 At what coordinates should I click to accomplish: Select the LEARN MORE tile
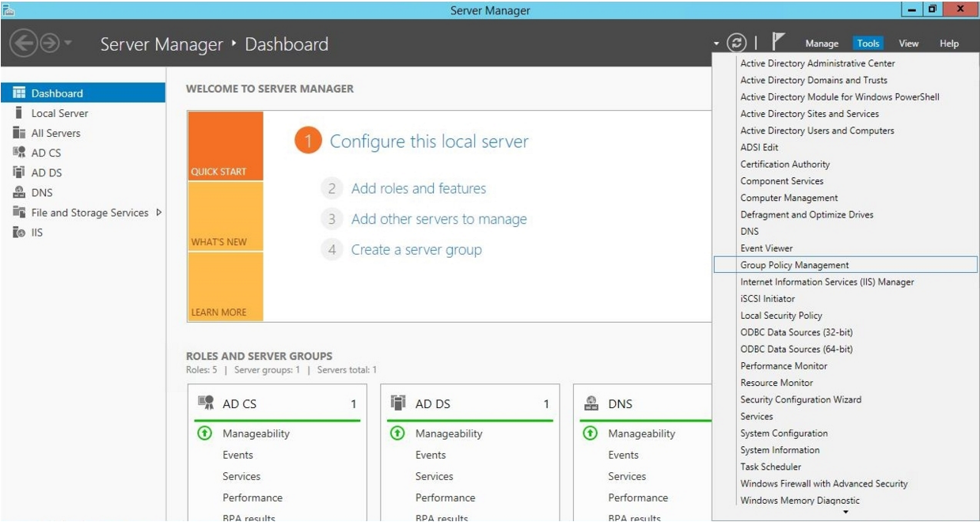(226, 286)
